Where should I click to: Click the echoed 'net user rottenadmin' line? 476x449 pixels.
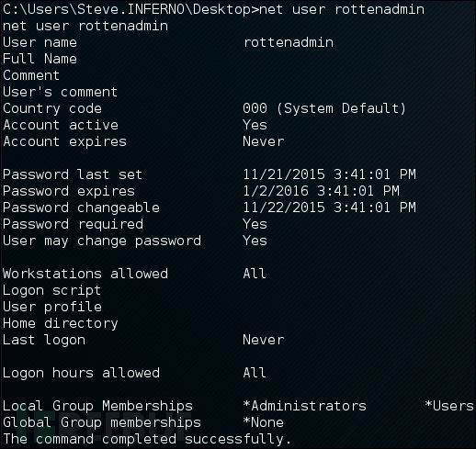click(85, 26)
